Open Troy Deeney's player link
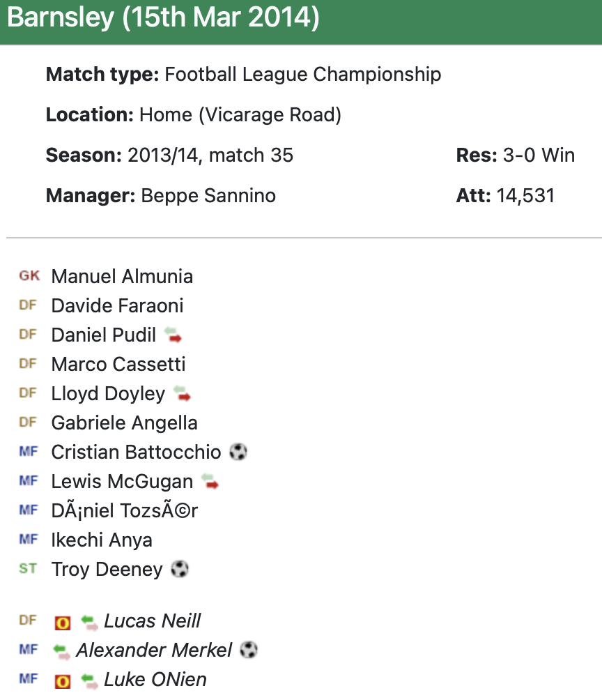The height and width of the screenshot is (700, 602). click(107, 570)
